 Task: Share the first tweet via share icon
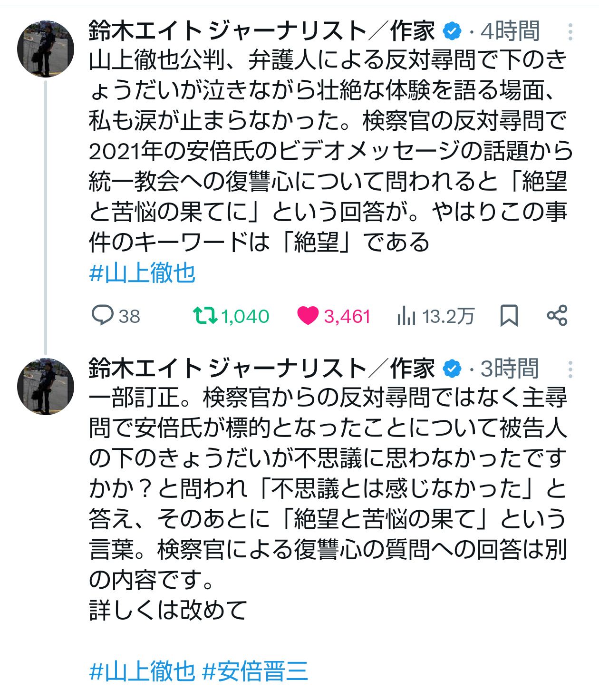pyautogui.click(x=557, y=315)
